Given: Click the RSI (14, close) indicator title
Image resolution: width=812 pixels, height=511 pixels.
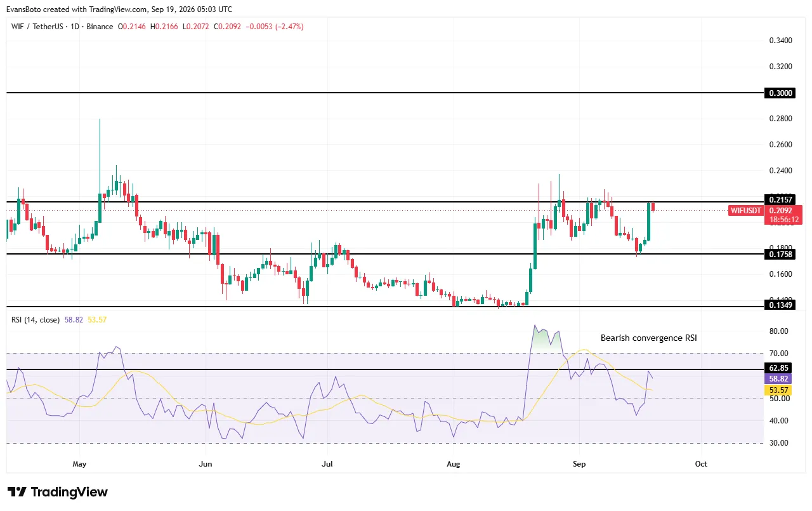Looking at the screenshot, I should coord(36,320).
